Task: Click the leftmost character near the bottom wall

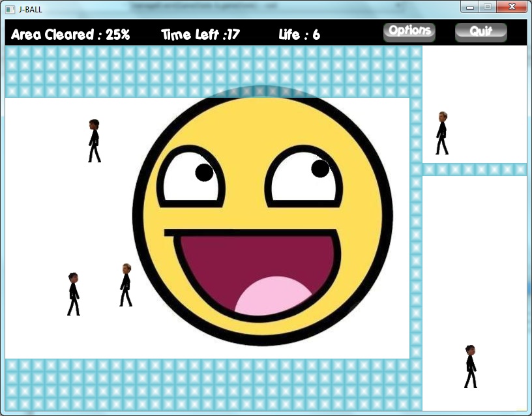Action: 73,294
